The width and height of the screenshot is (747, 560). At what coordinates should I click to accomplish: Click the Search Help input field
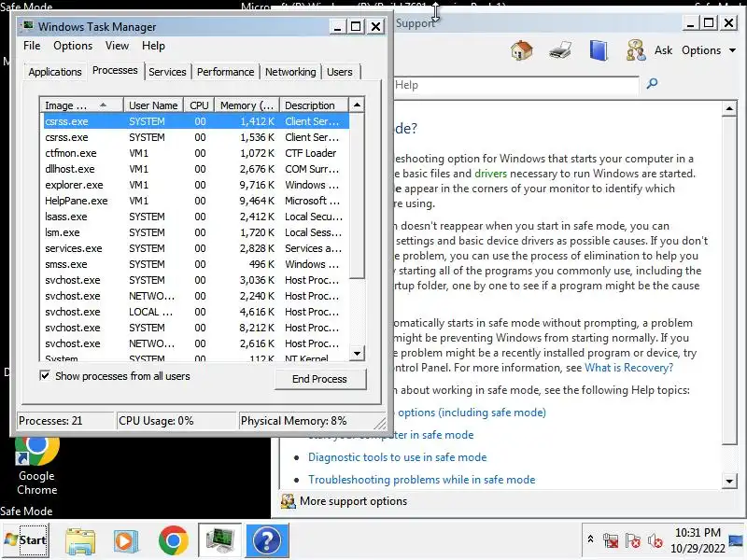pos(516,85)
